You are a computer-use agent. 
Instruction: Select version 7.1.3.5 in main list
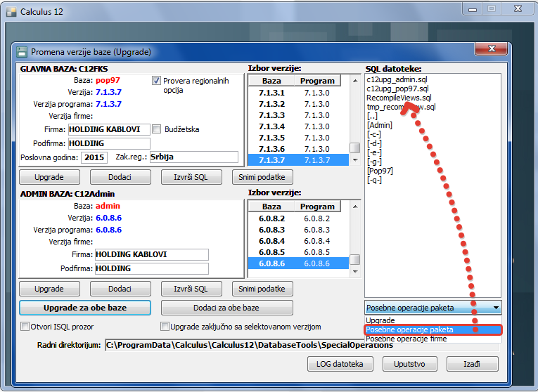274,138
